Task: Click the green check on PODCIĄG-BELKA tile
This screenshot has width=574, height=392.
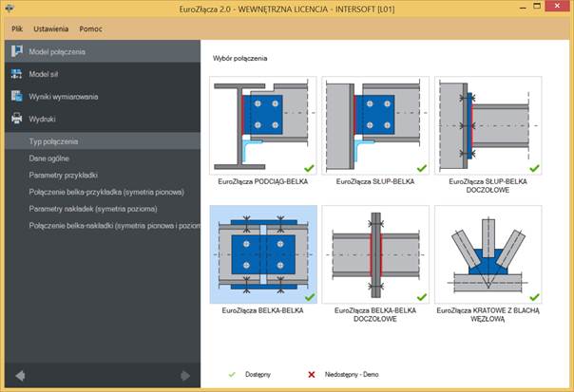Action: (309, 168)
